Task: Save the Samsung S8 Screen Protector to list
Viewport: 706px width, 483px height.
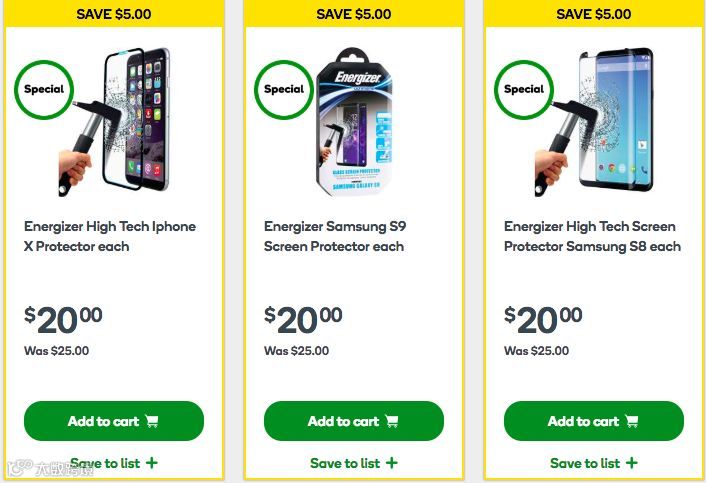Action: point(594,463)
